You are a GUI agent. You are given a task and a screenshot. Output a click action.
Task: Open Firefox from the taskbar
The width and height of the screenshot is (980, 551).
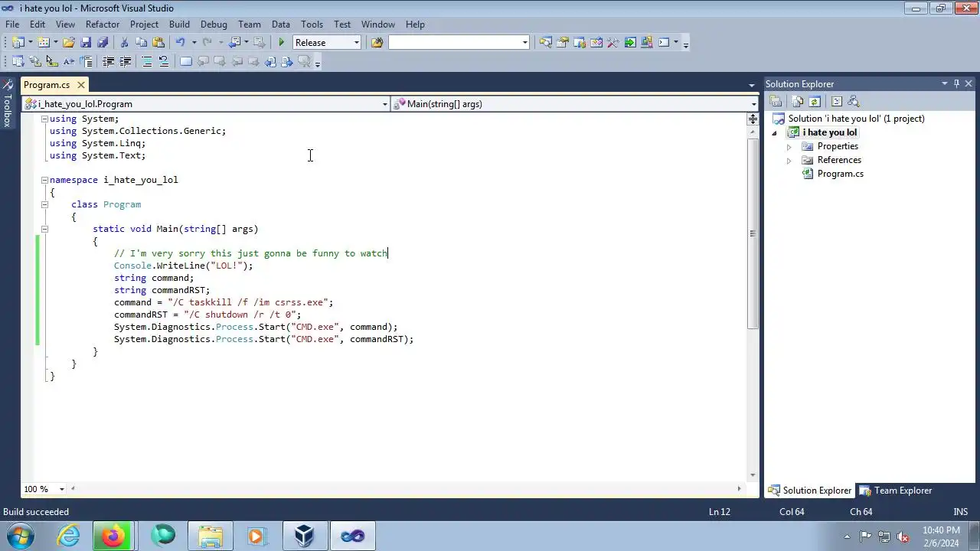(113, 536)
